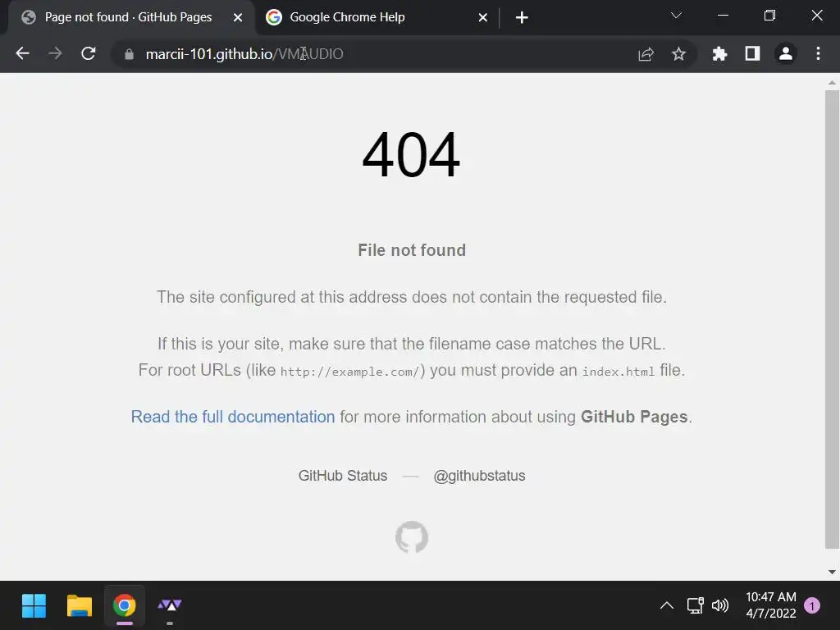Open the GitHub Pages link
The height and width of the screenshot is (630, 840).
[x=634, y=417]
